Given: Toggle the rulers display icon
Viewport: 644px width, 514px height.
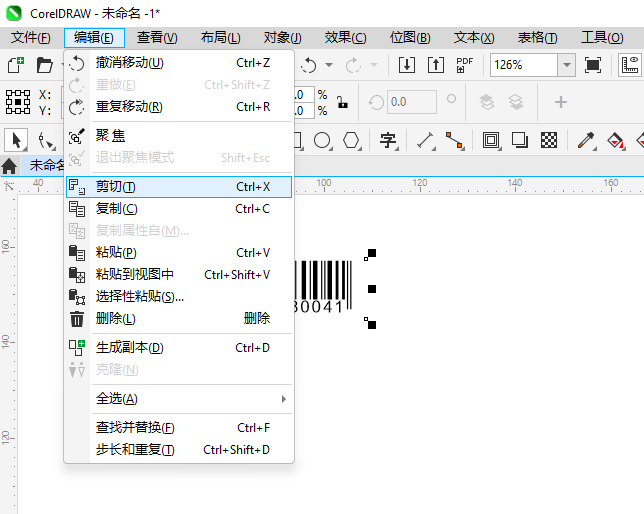Looking at the screenshot, I should 630,65.
